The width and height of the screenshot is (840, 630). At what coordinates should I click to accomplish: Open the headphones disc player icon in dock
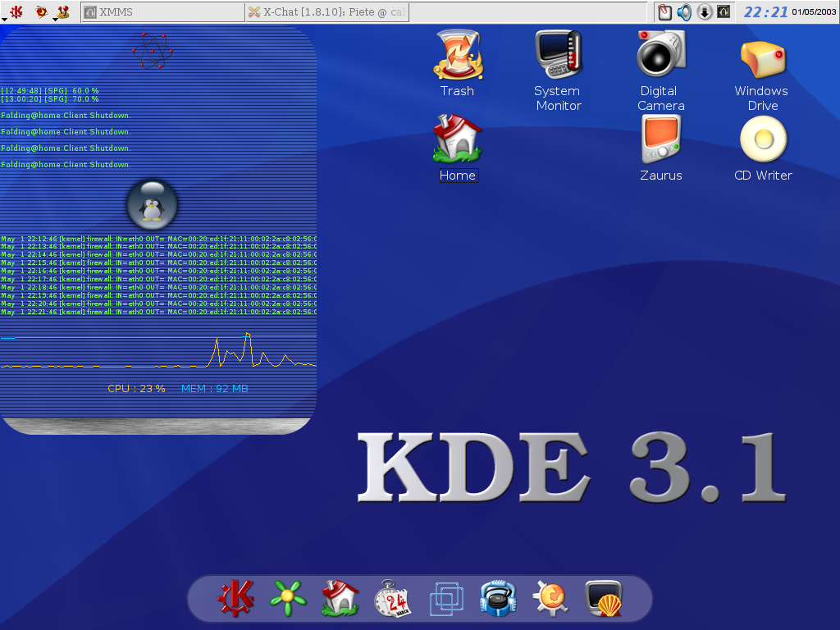click(498, 598)
